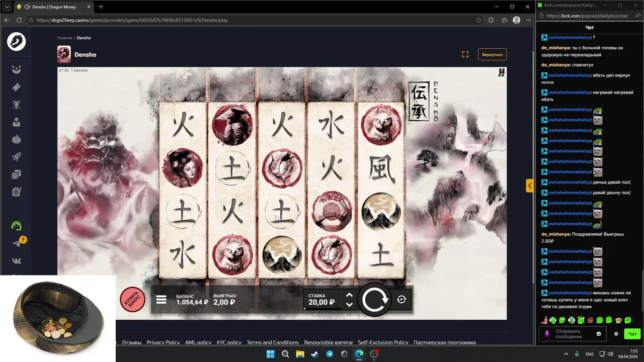Open the Self-Exclusion Policy footer link

click(383, 342)
